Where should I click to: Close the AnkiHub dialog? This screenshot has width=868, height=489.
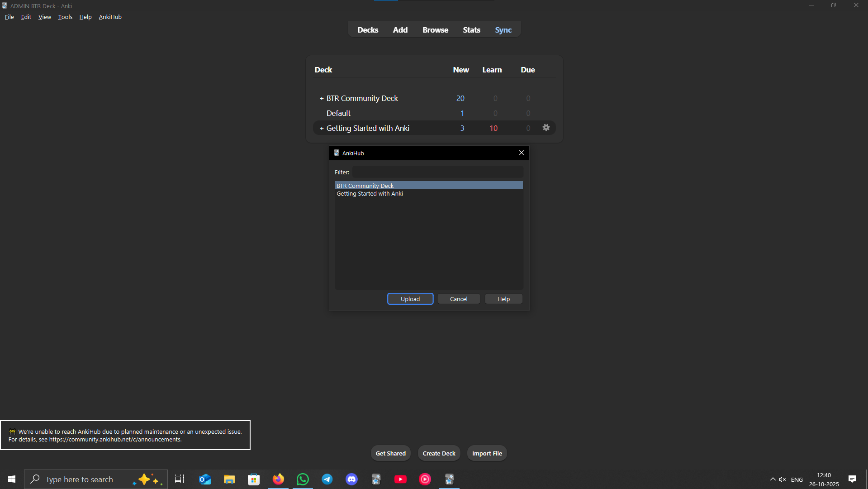coord(521,153)
